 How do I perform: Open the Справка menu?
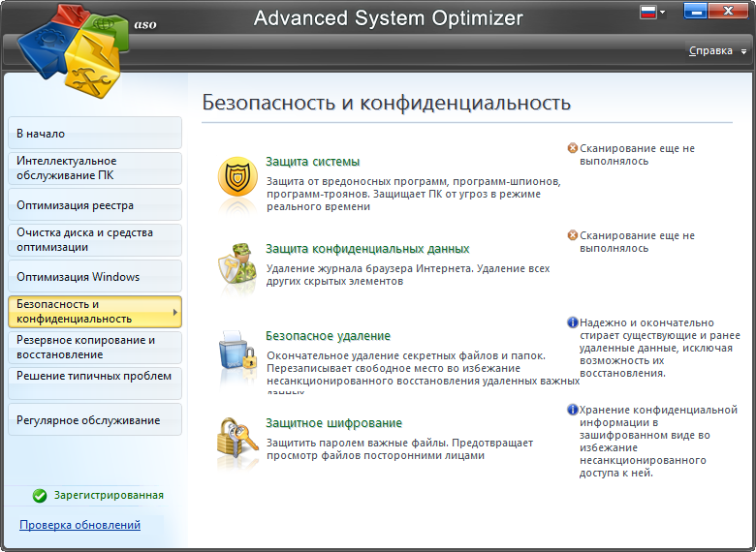(710, 50)
